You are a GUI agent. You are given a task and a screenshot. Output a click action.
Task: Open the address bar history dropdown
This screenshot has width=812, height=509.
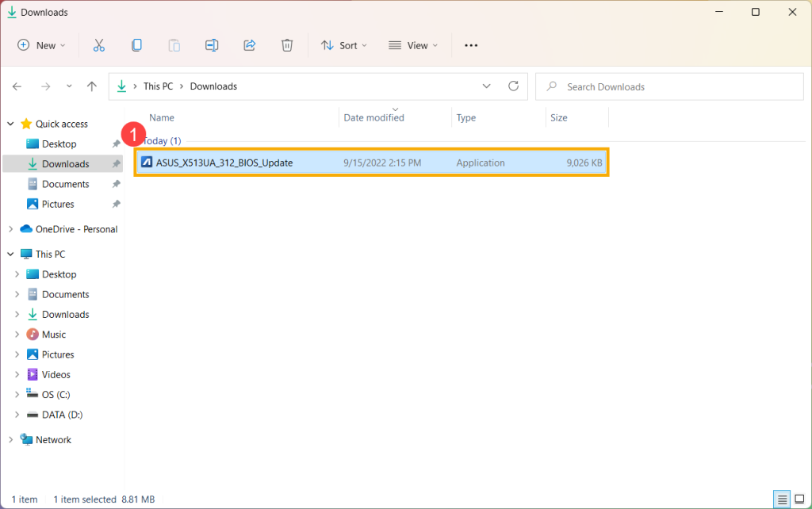click(486, 86)
